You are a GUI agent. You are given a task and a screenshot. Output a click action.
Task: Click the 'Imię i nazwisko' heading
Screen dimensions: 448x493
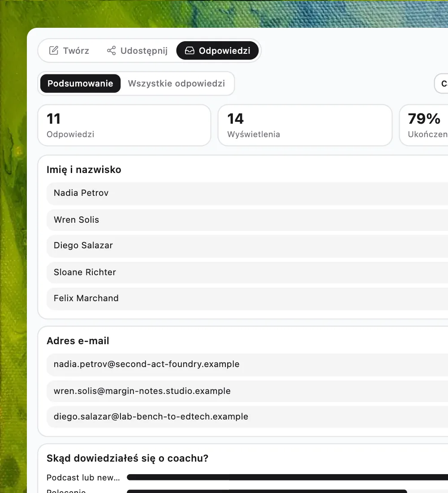(x=84, y=170)
